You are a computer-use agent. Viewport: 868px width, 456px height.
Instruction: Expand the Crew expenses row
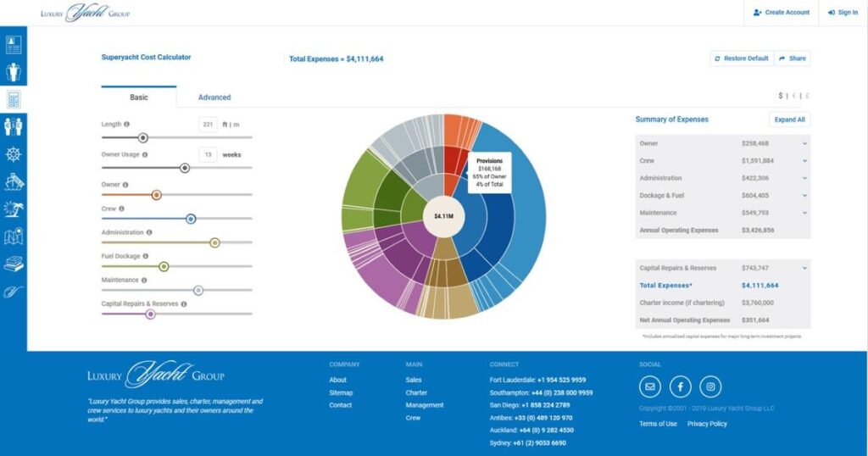tap(804, 160)
